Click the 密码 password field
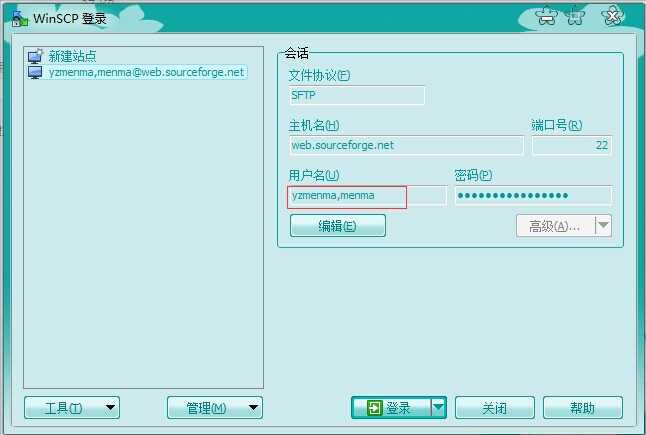646x435 pixels. point(533,195)
